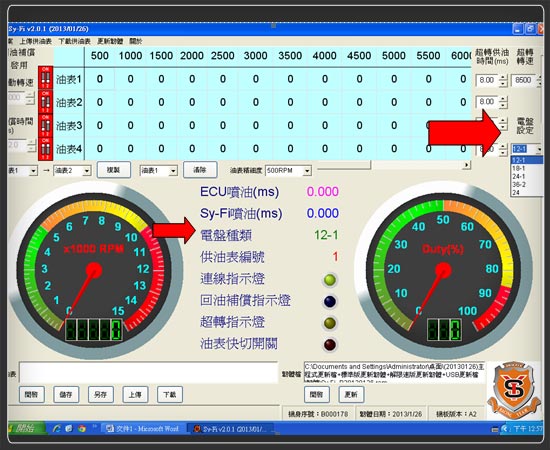Click the 2500 column header
Viewport: 550px width, 450px height.
point(222,55)
